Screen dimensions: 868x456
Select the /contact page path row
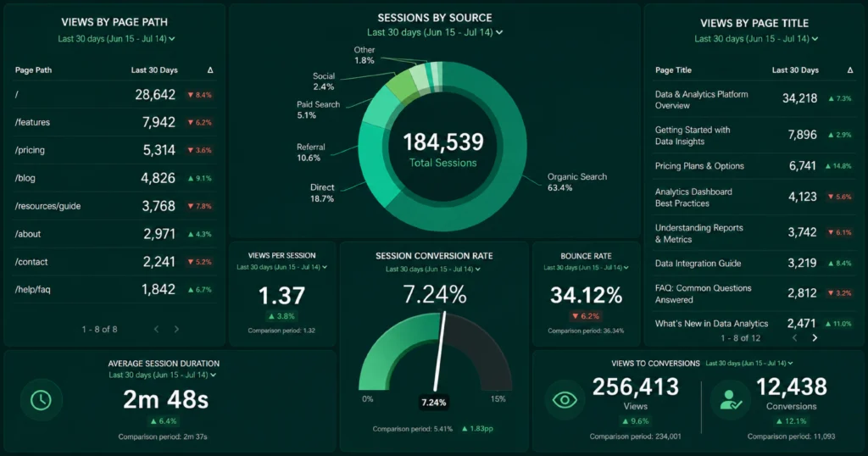[x=114, y=262]
